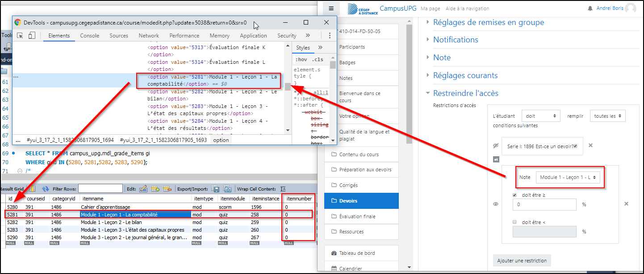The image size is (644, 274).
Task: Enable the 'doit être <' checkbox
Action: [x=515, y=222]
